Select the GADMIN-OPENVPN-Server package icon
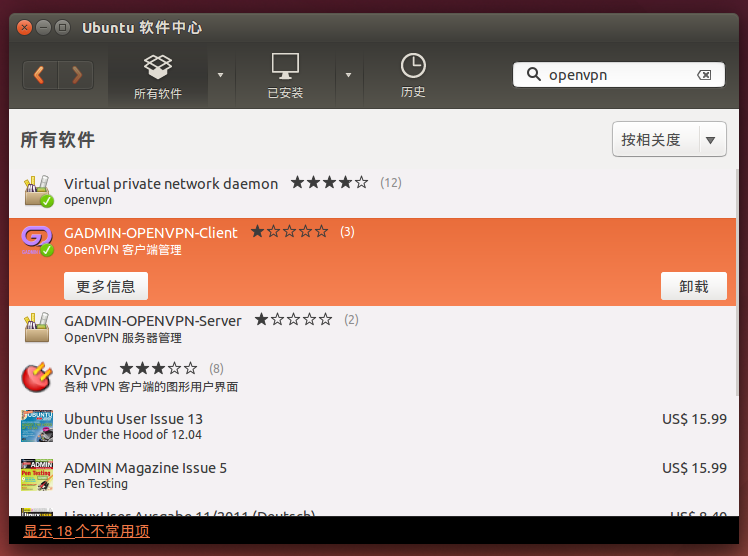The height and width of the screenshot is (556, 748). pos(37,328)
